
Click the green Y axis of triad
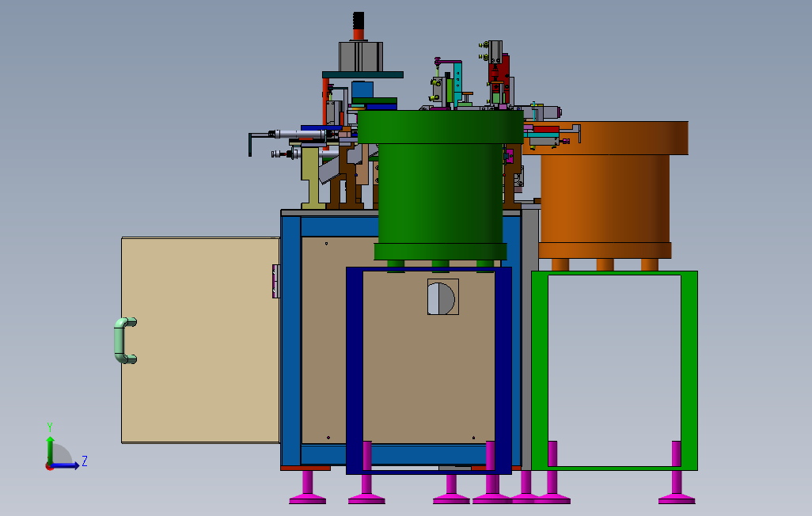point(50,450)
